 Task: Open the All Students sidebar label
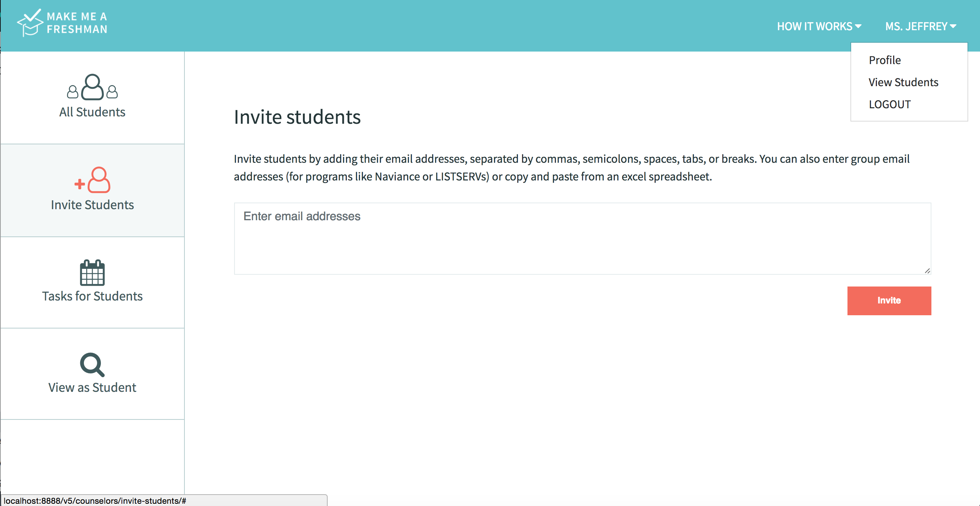click(92, 112)
